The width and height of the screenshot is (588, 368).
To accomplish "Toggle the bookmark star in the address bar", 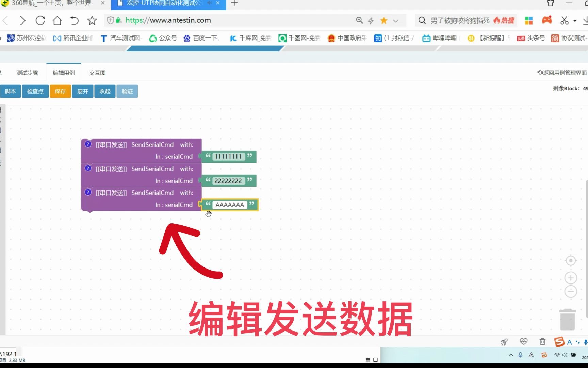I will (383, 20).
